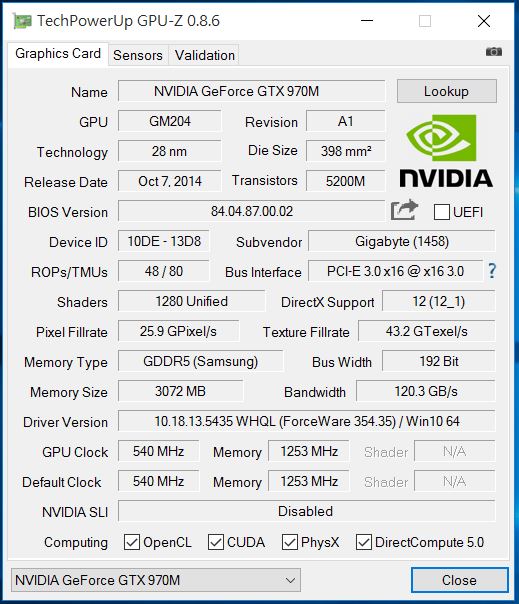Minimize the GPU-Z window

367,21
